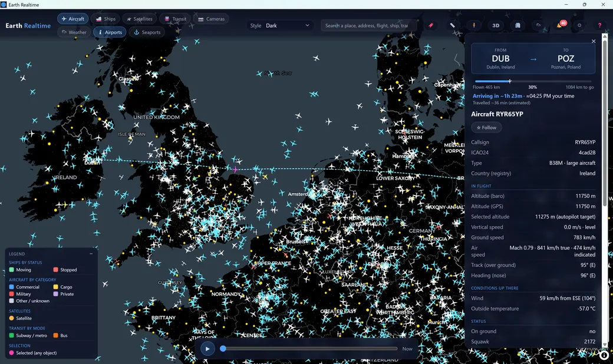Disable the Airports layer
613x364 pixels.
click(x=110, y=32)
